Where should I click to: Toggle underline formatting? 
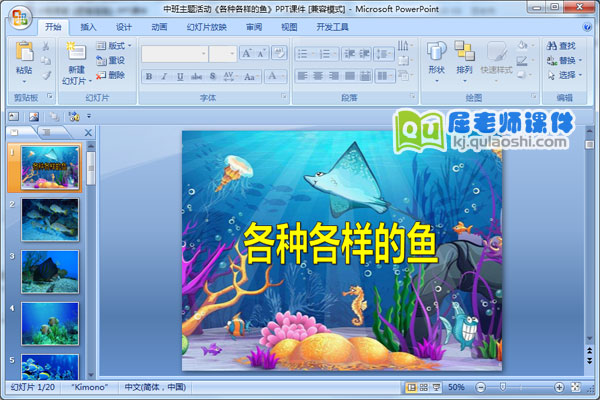[x=180, y=76]
